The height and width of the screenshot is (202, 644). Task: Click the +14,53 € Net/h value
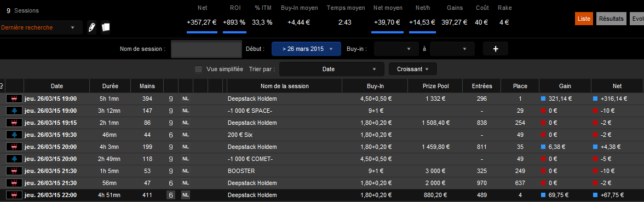point(422,22)
